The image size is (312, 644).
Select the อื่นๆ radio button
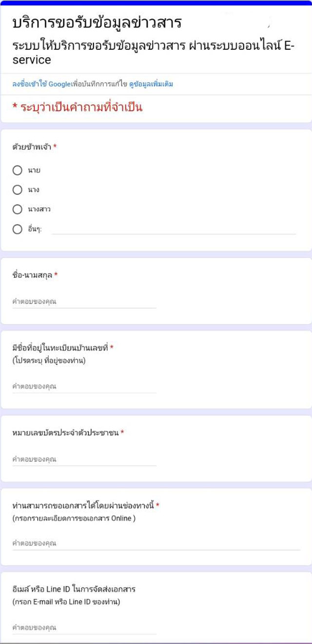click(18, 229)
